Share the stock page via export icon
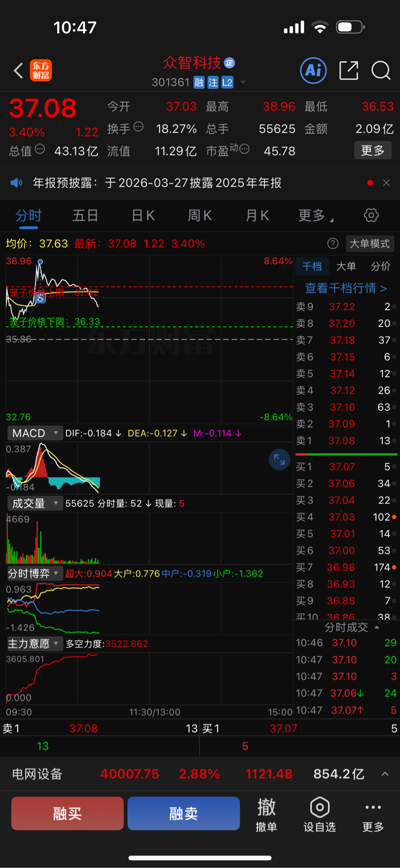The height and width of the screenshot is (868, 400). 348,70
